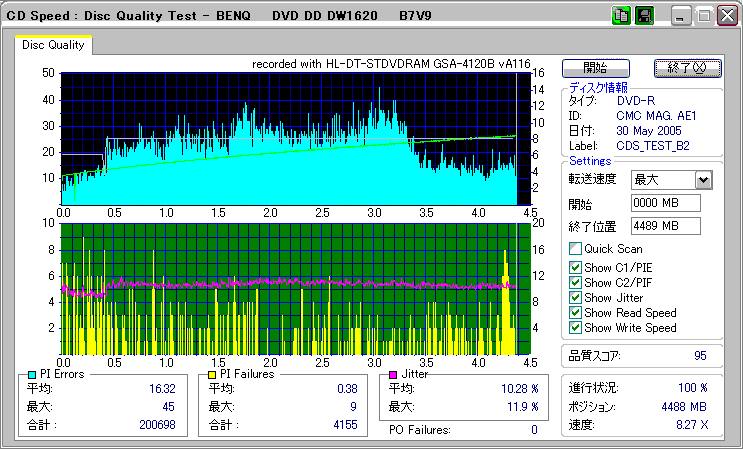Click the magenta Jitter legend square
Viewport: 743px width, 449px height.
click(x=394, y=374)
